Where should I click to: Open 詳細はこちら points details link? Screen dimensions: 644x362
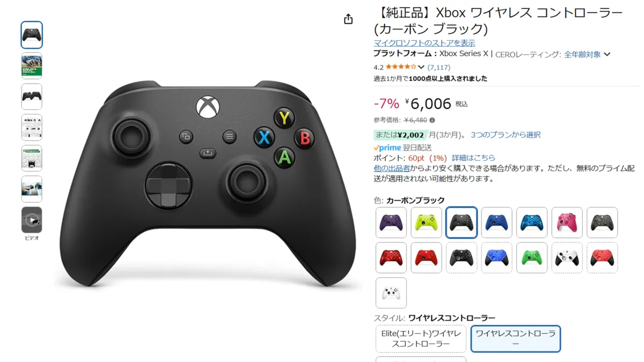473,158
